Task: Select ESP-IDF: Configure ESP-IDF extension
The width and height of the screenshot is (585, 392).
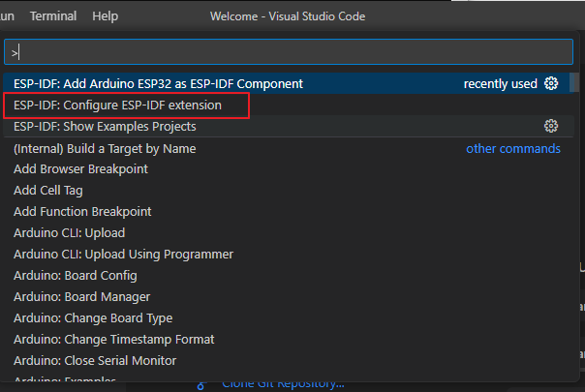Action: (x=287, y=106)
